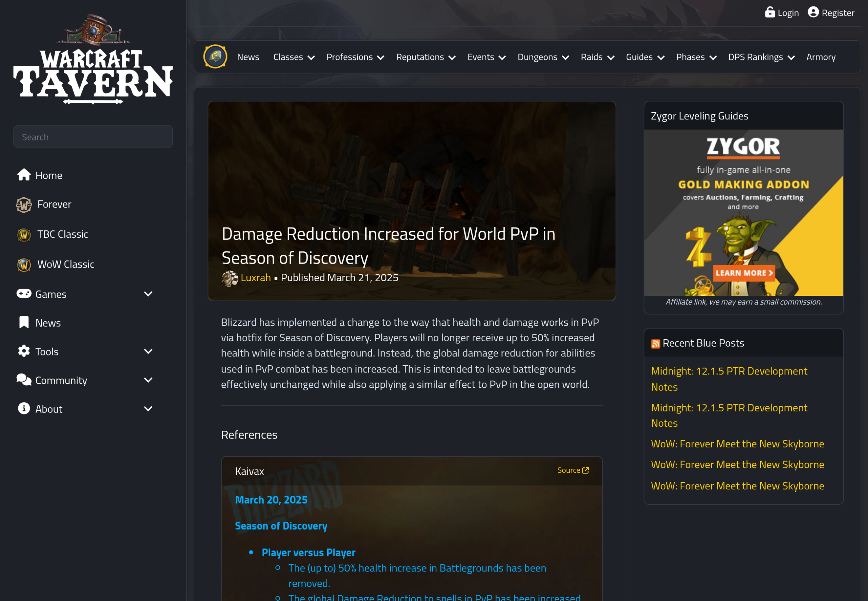The image size is (868, 601).
Task: Click the TBC Classic badge icon
Action: coord(24,235)
